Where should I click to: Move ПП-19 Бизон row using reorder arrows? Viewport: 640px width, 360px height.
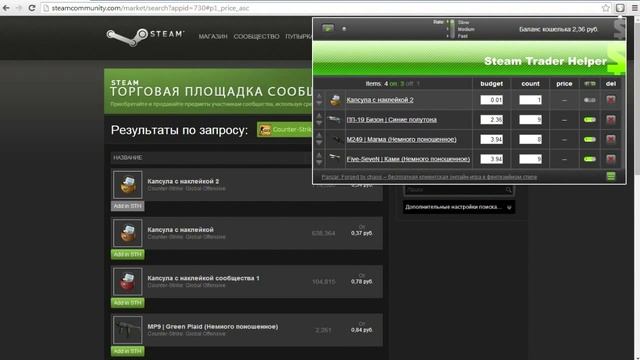pyautogui.click(x=319, y=119)
